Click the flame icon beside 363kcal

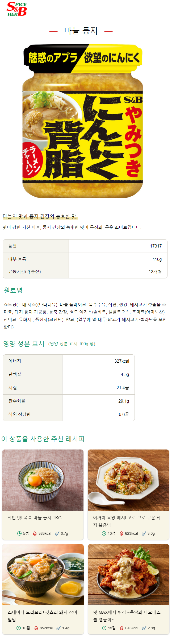pyautogui.click(x=35, y=533)
